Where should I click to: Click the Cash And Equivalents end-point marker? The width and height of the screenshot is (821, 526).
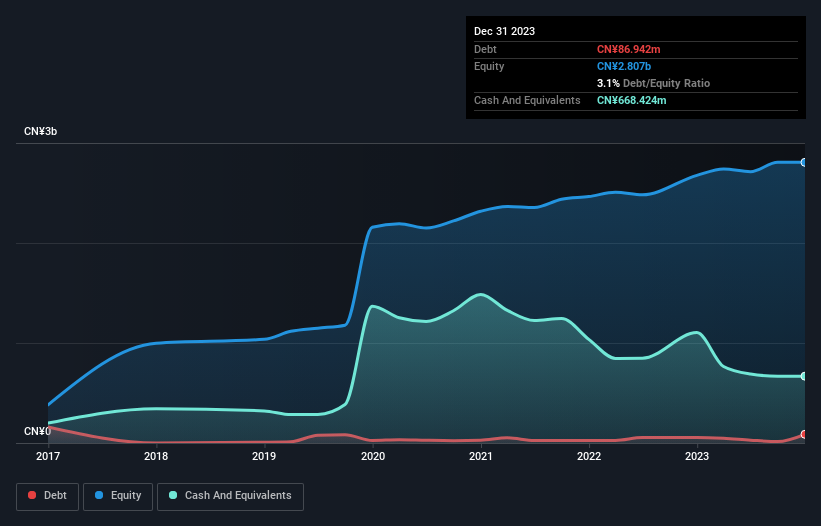click(803, 376)
